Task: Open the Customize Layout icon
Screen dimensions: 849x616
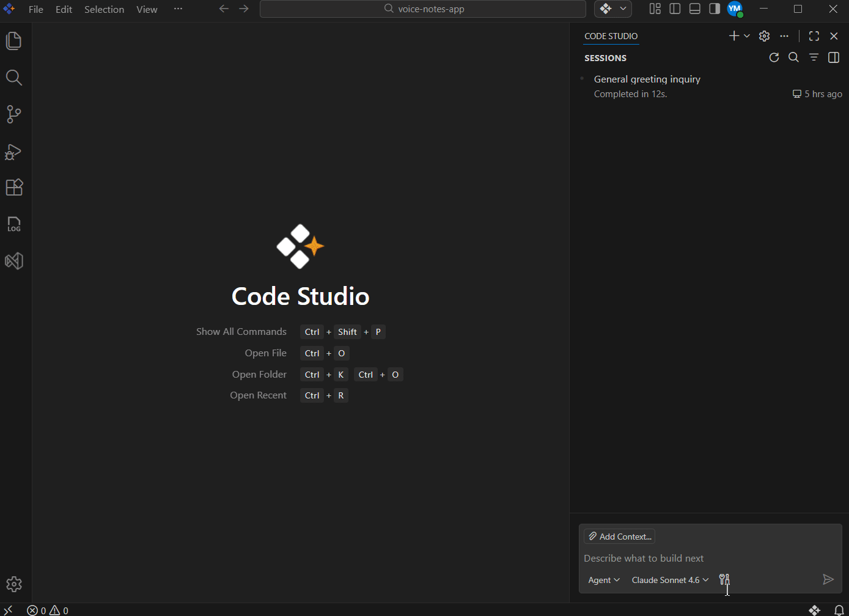Action: click(655, 9)
